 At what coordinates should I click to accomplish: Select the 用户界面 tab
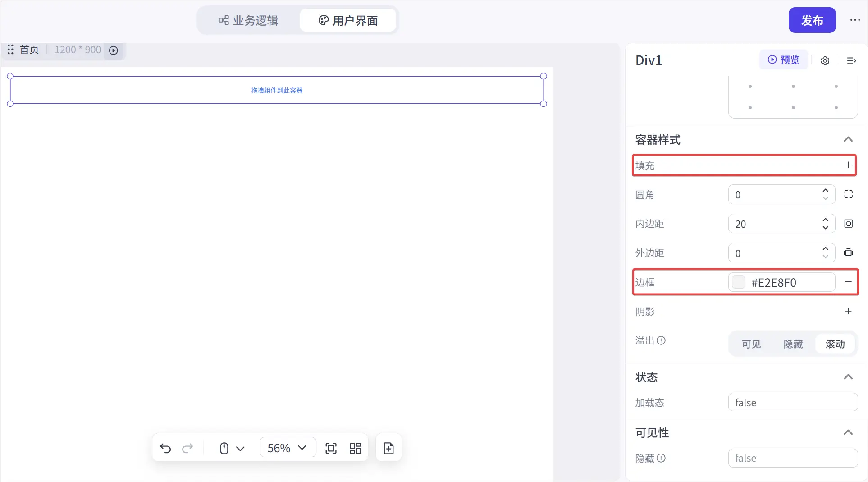coord(348,20)
